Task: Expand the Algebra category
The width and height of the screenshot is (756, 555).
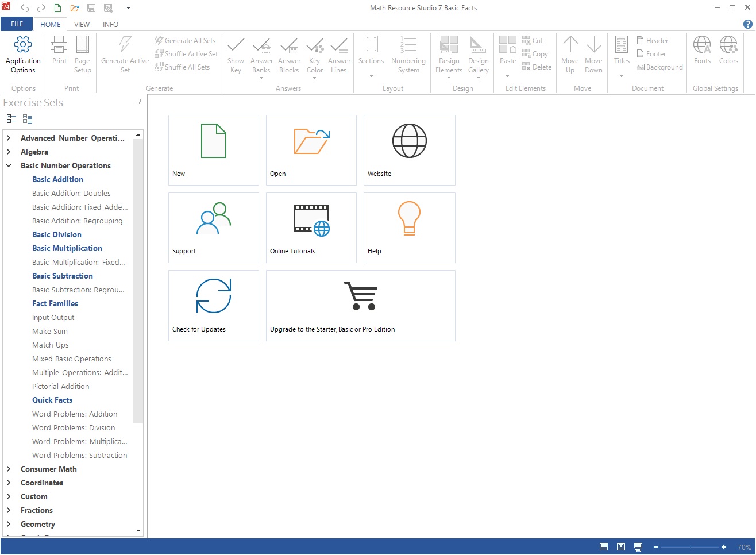Action: click(x=9, y=152)
